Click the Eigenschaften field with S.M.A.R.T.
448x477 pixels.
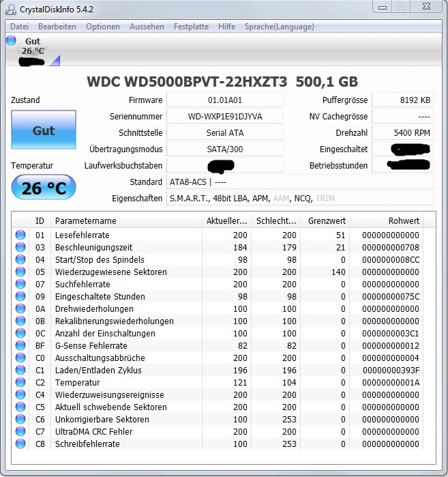[x=300, y=199]
